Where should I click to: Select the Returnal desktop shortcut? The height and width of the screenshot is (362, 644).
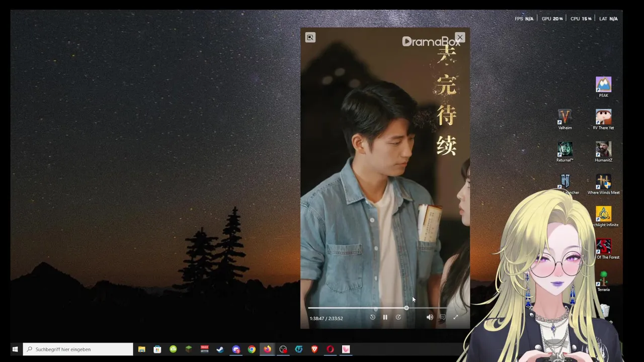565,152
